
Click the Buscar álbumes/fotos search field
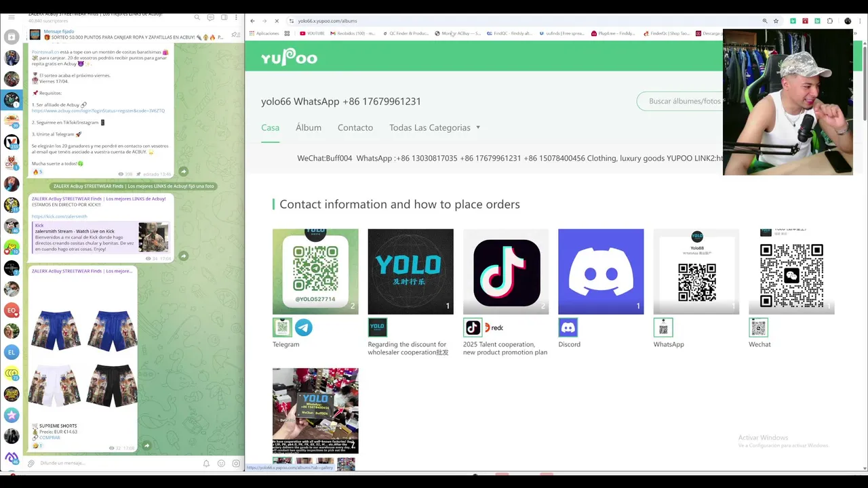coord(682,101)
